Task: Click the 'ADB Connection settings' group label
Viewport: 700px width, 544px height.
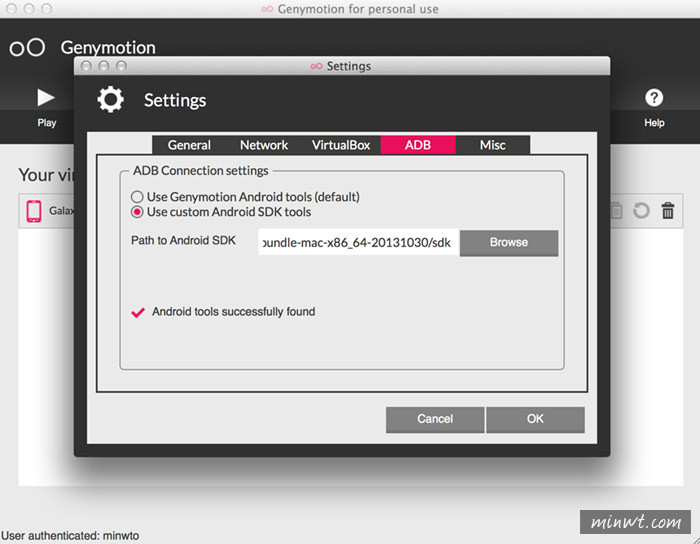Action: [x=200, y=171]
